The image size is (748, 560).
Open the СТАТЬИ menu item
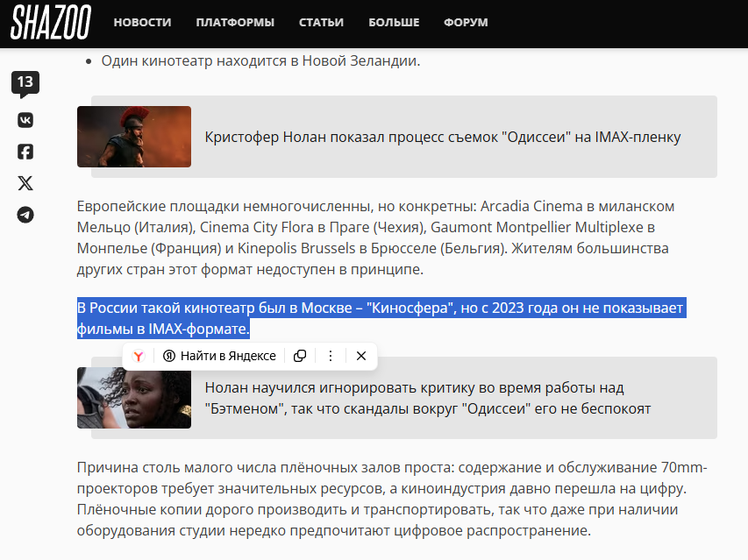(x=321, y=23)
